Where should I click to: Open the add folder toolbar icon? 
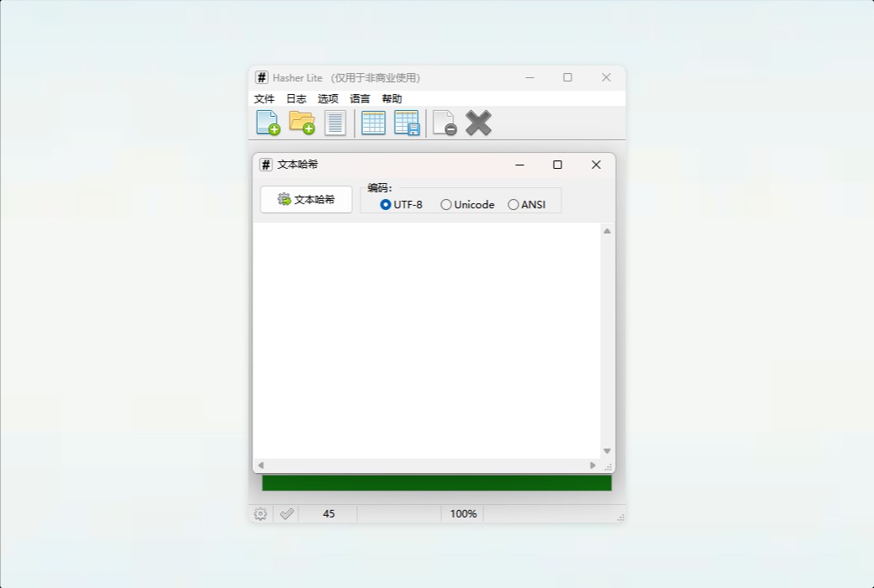[302, 122]
